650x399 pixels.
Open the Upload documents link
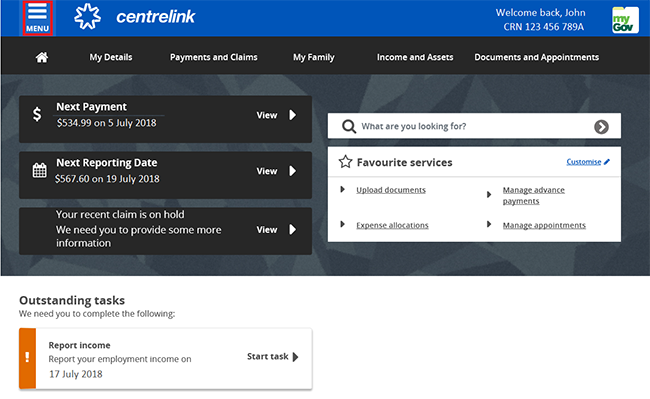(391, 190)
